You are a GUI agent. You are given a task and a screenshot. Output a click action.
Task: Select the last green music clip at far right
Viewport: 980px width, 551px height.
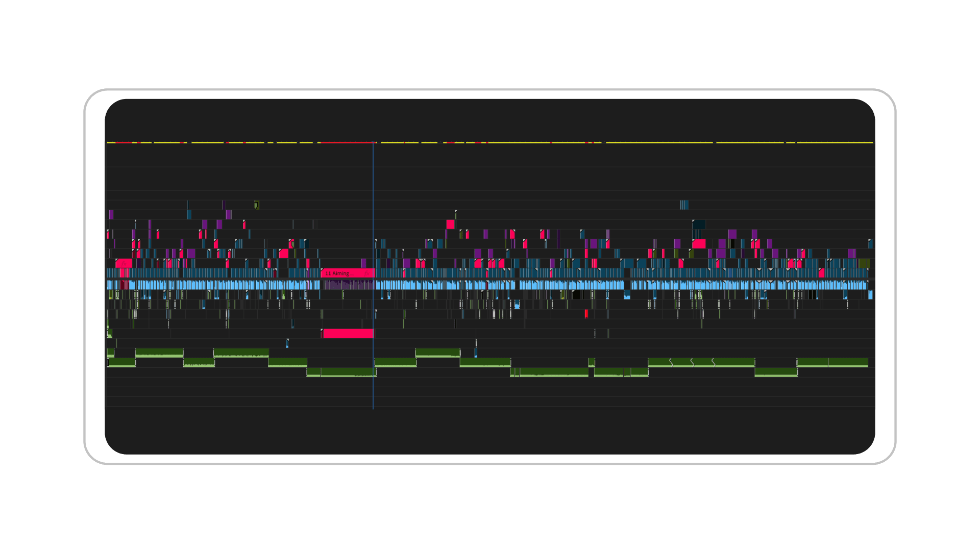pos(848,362)
